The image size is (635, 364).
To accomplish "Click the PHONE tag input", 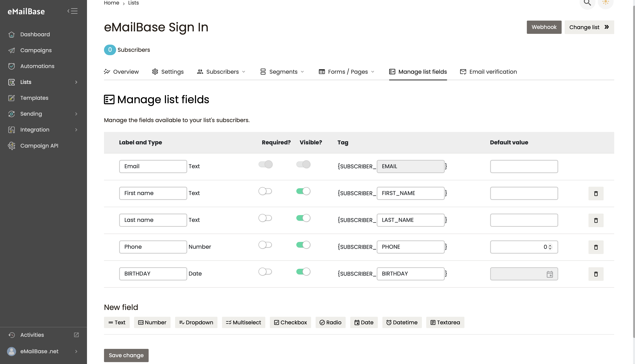I will click(x=410, y=247).
